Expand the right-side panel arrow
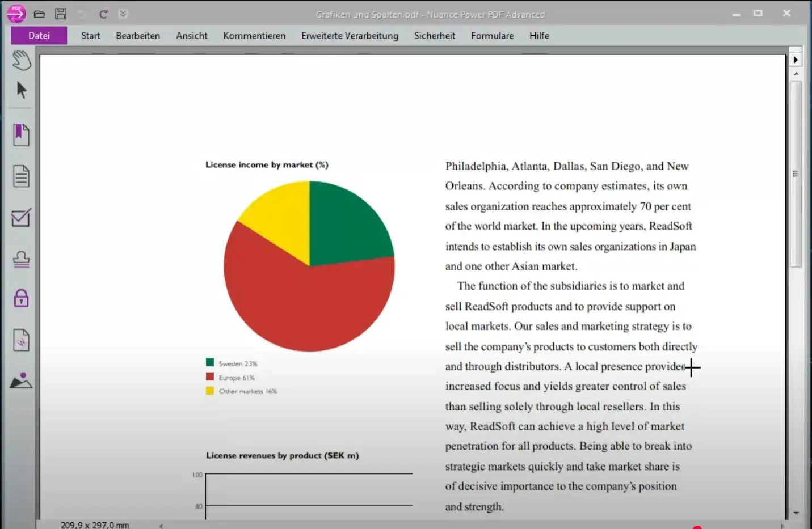812x529 pixels. (x=796, y=60)
